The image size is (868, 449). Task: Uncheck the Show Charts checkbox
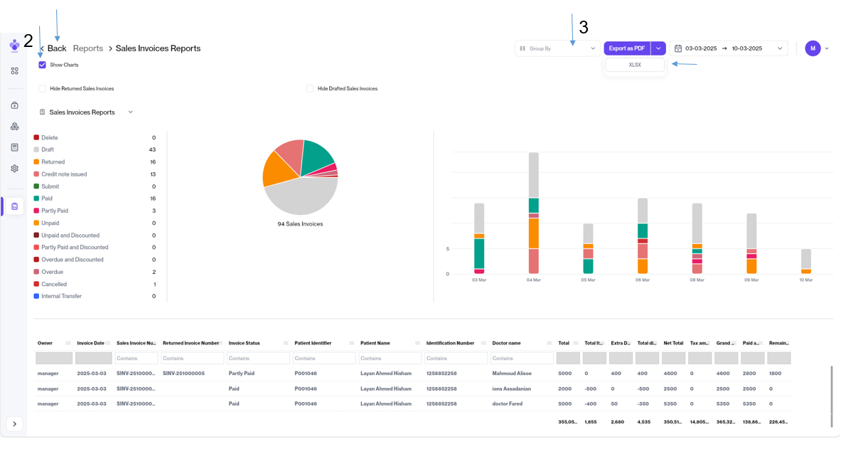pos(43,65)
